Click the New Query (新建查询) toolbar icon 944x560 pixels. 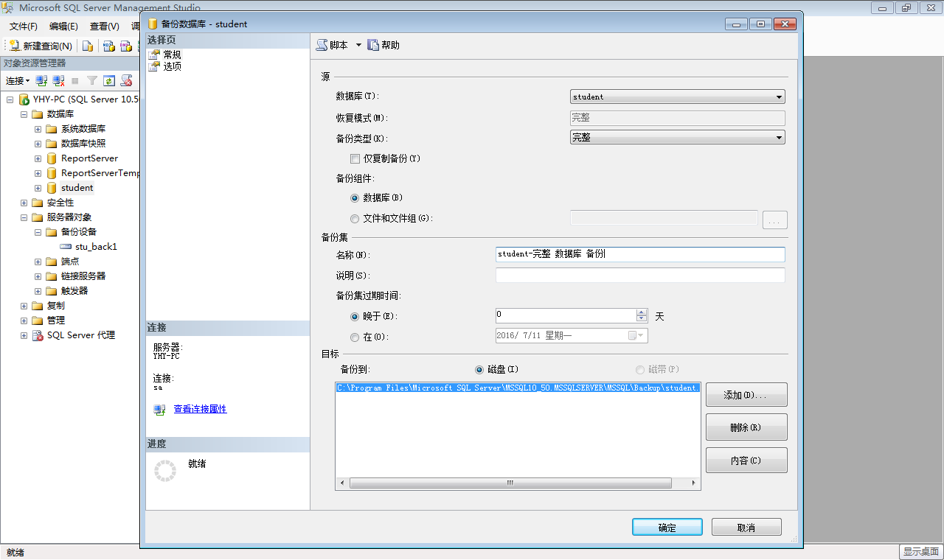(15, 46)
